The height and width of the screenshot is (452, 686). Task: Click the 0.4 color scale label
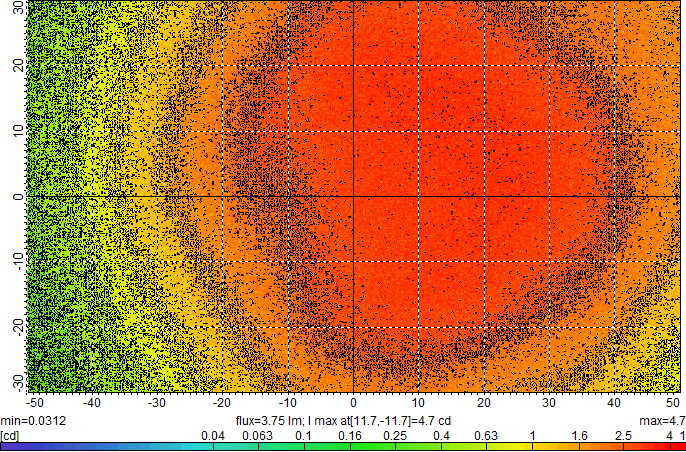pos(442,436)
